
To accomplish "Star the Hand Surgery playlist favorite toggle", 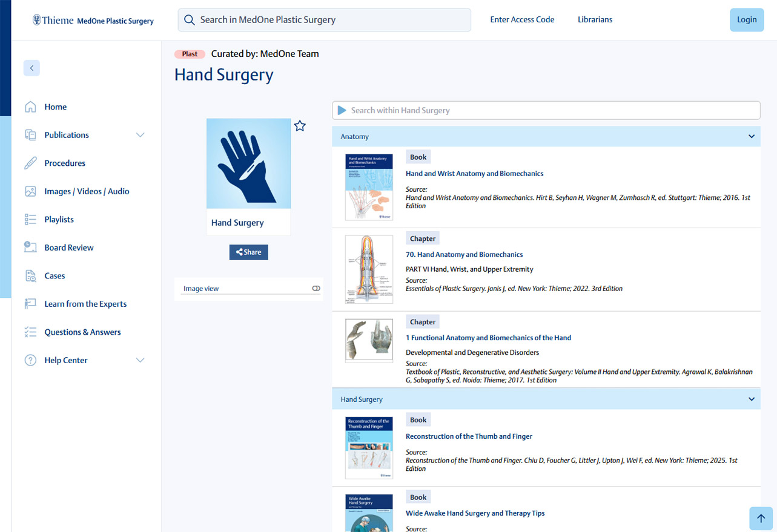I will click(x=300, y=125).
